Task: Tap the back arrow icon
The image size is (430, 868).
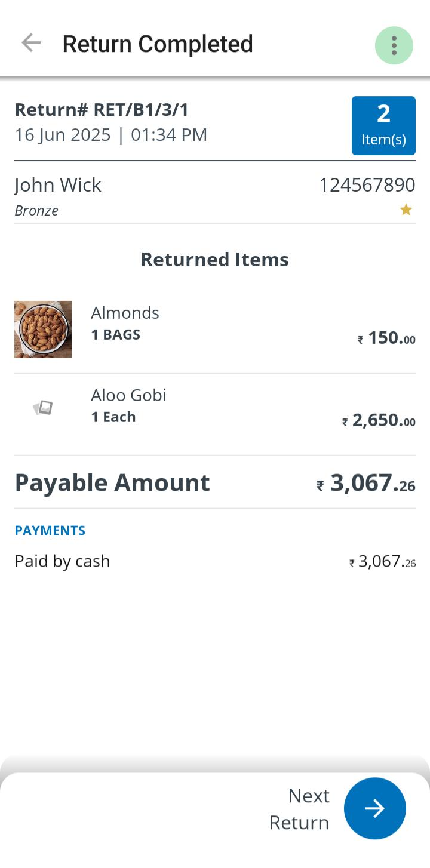Action: pyautogui.click(x=31, y=43)
